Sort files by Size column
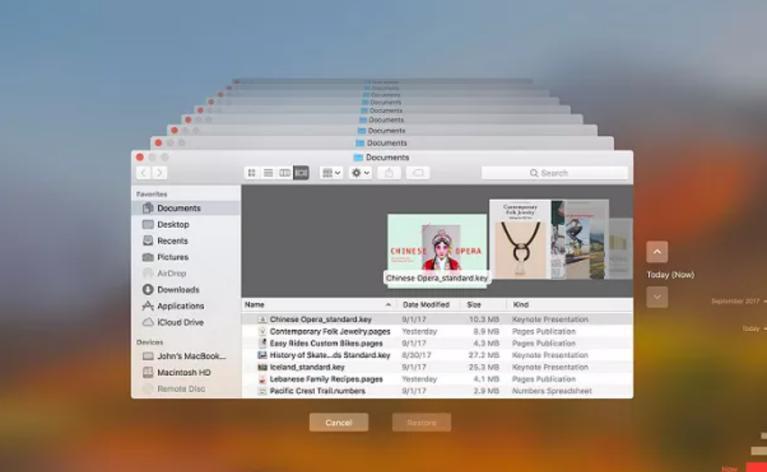Screen dimensions: 767x472 pos(483,305)
